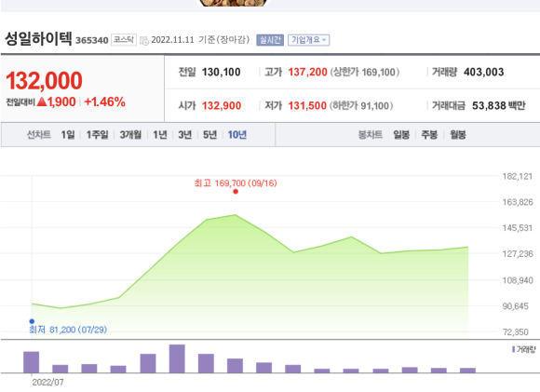
Task: Click the 전일 value 130,100
Action: pos(221,73)
